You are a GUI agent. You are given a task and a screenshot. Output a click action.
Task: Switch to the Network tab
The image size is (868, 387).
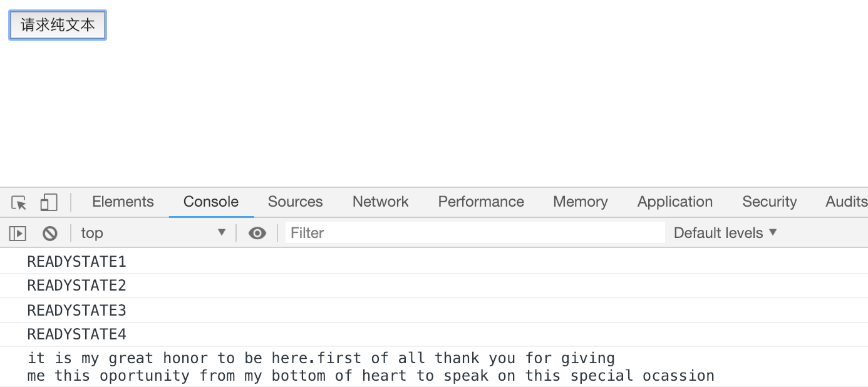coord(380,202)
